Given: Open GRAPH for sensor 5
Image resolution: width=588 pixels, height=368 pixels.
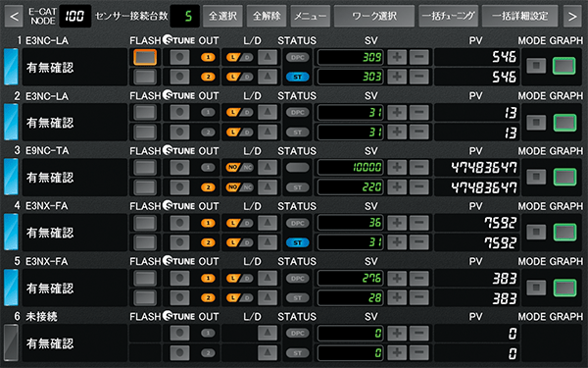Looking at the screenshot, I should point(564,288).
